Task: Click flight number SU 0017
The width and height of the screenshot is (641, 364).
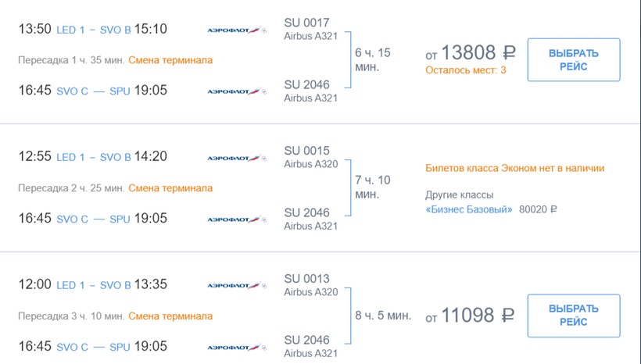Action: coord(306,23)
